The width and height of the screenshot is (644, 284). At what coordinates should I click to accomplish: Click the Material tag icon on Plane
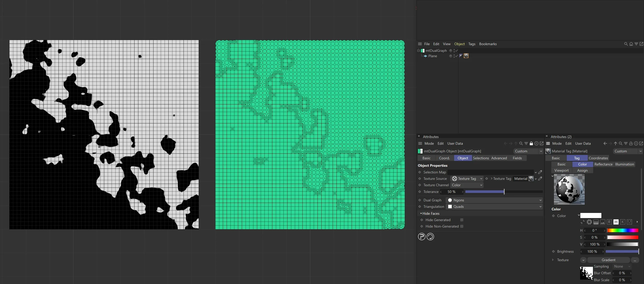pos(466,56)
